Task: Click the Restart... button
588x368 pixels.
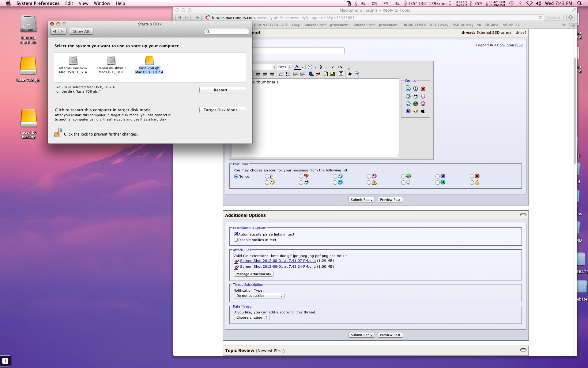Action: tap(222, 90)
